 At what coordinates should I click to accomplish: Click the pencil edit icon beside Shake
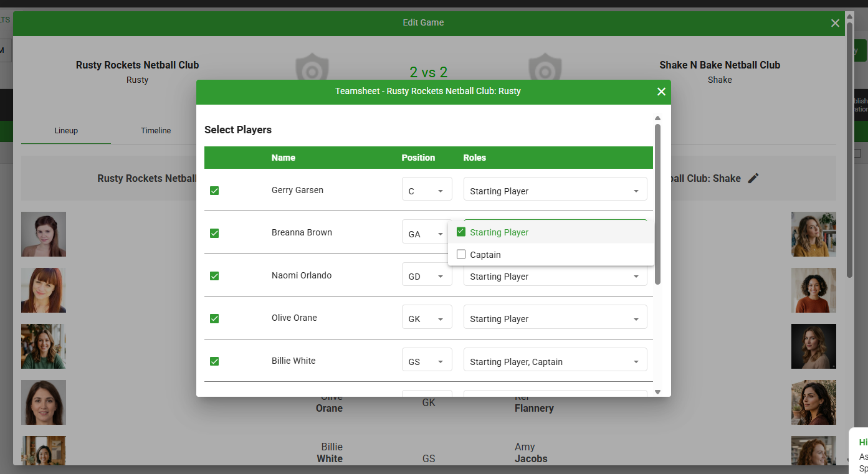753,178
